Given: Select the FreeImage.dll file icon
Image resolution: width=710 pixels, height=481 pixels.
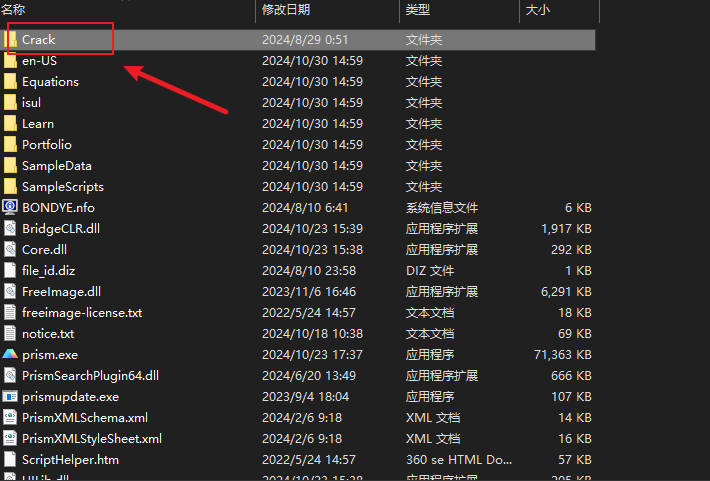Looking at the screenshot, I should tap(10, 292).
